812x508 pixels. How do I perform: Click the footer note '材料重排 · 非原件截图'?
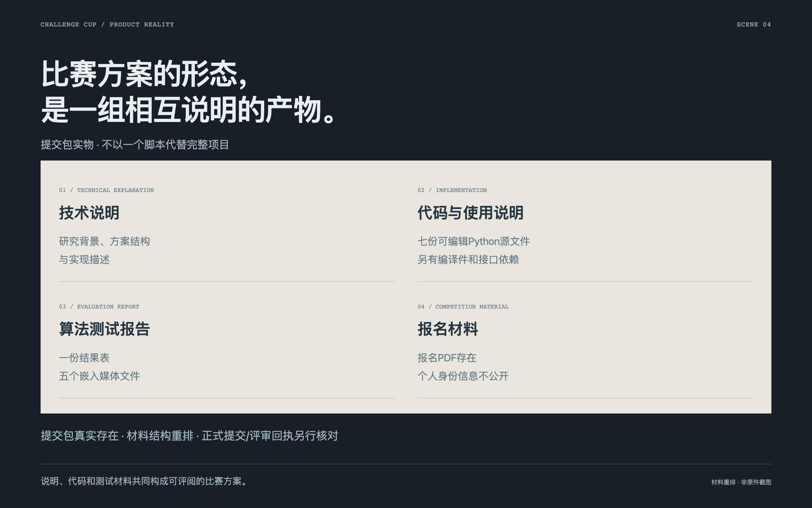741,482
